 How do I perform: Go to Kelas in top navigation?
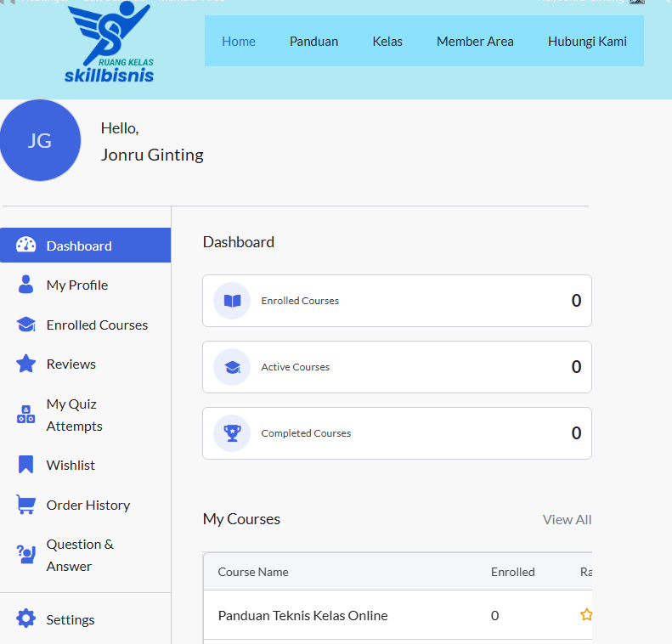tap(387, 41)
